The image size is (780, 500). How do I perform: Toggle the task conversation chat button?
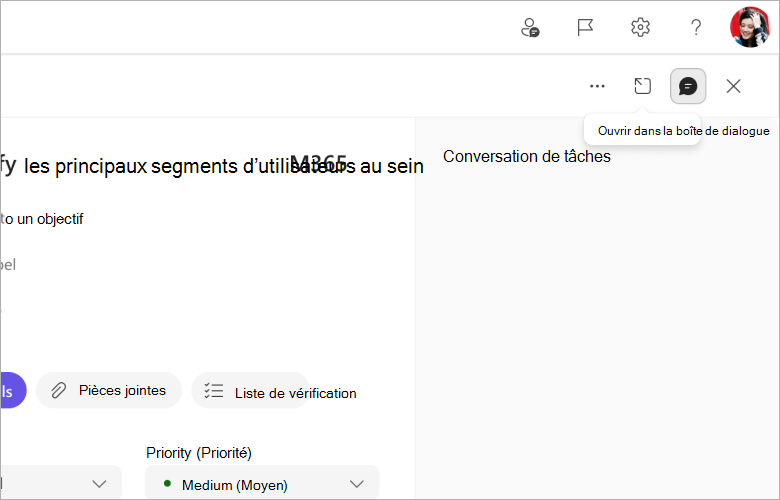click(688, 86)
